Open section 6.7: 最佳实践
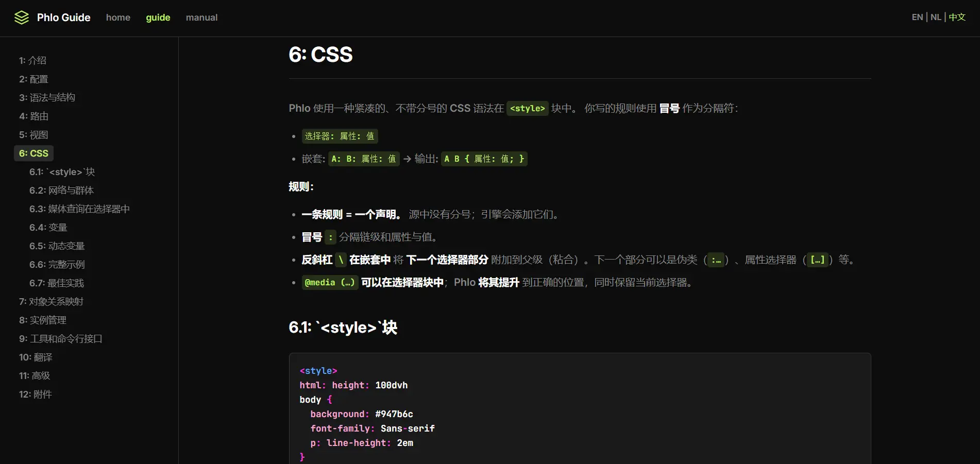This screenshot has width=980, height=464. (56, 283)
